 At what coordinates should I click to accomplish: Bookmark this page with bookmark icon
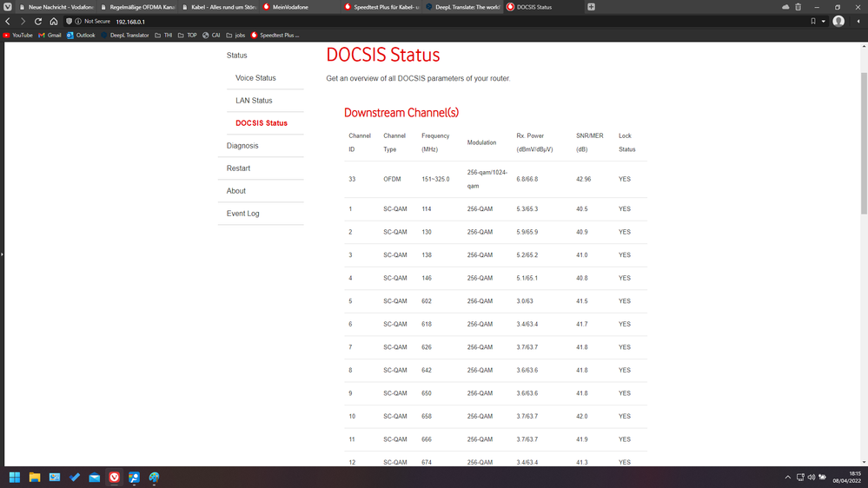tap(812, 21)
